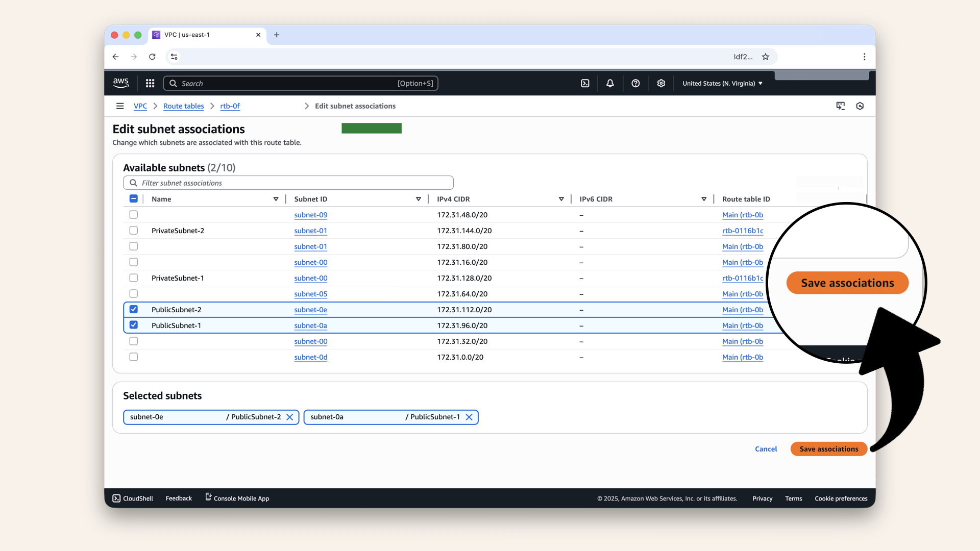Sort by the Name column arrow
Screen dimensions: 980x551
coord(276,199)
